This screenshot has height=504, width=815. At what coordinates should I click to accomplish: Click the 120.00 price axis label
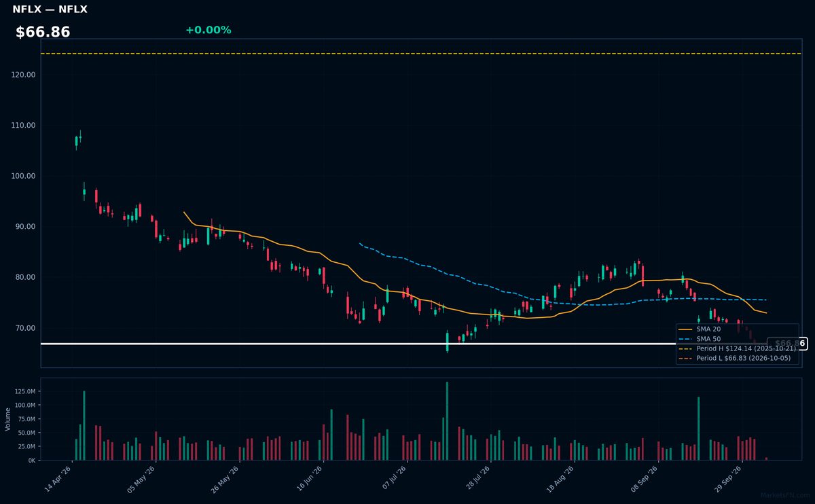[24, 75]
